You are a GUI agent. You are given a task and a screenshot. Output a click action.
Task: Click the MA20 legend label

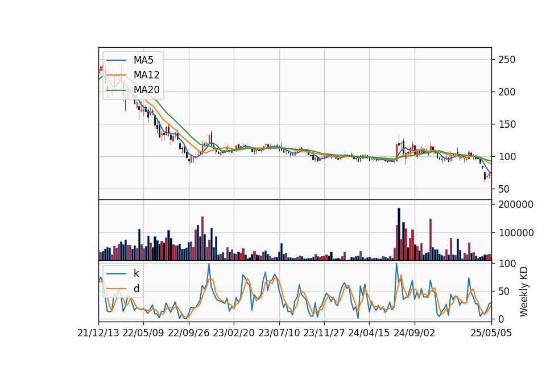[x=146, y=90]
